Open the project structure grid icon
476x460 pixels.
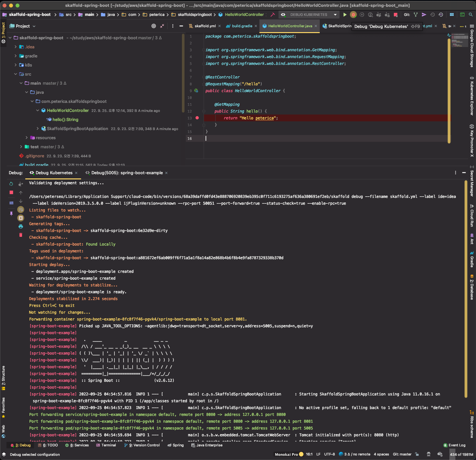(452, 15)
